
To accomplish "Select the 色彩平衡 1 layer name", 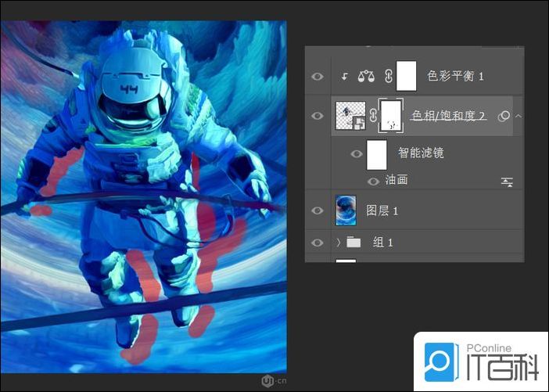I will coord(455,76).
